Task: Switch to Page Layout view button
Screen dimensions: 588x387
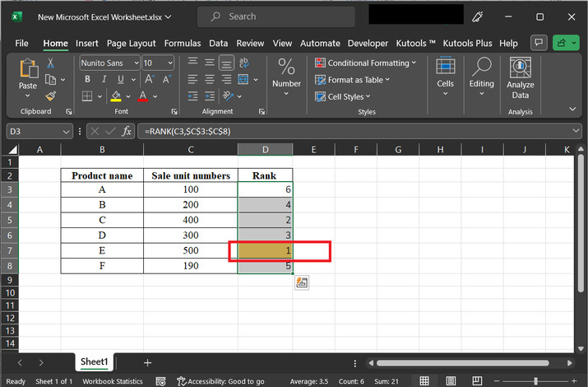Action: coord(451,381)
